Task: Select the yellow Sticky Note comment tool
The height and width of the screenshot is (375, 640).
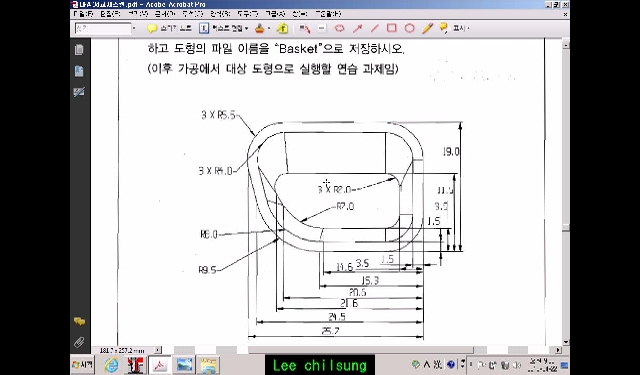Action: click(152, 29)
